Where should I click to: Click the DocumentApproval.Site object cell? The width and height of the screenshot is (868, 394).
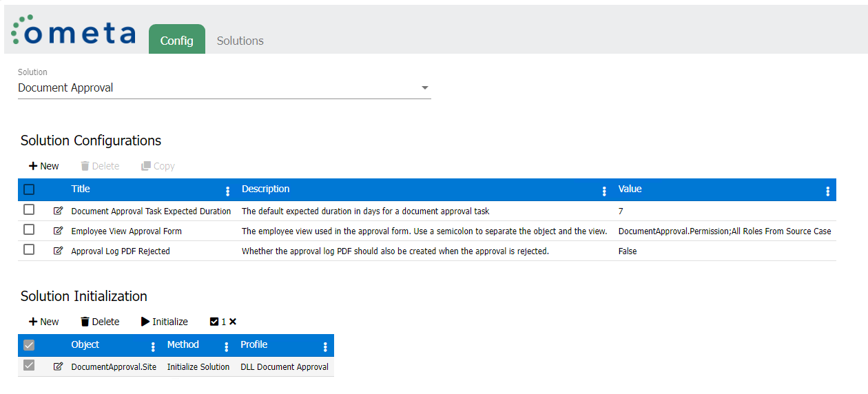pyautogui.click(x=114, y=366)
